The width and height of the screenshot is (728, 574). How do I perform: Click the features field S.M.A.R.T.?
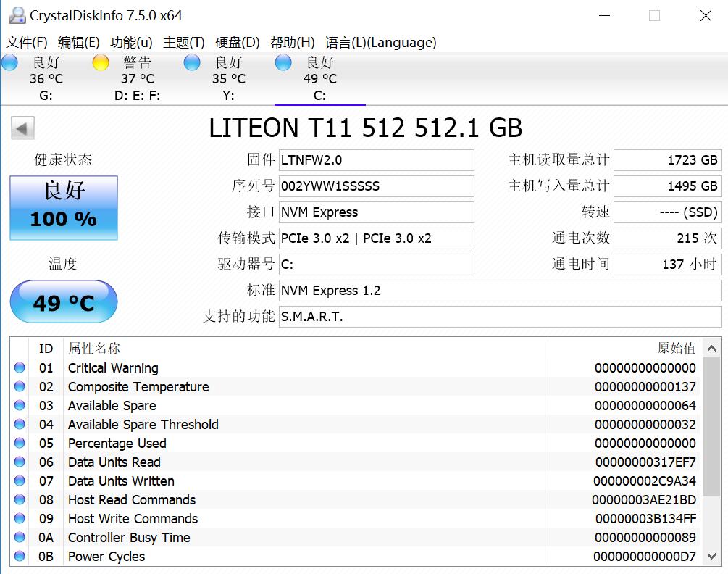(x=500, y=316)
